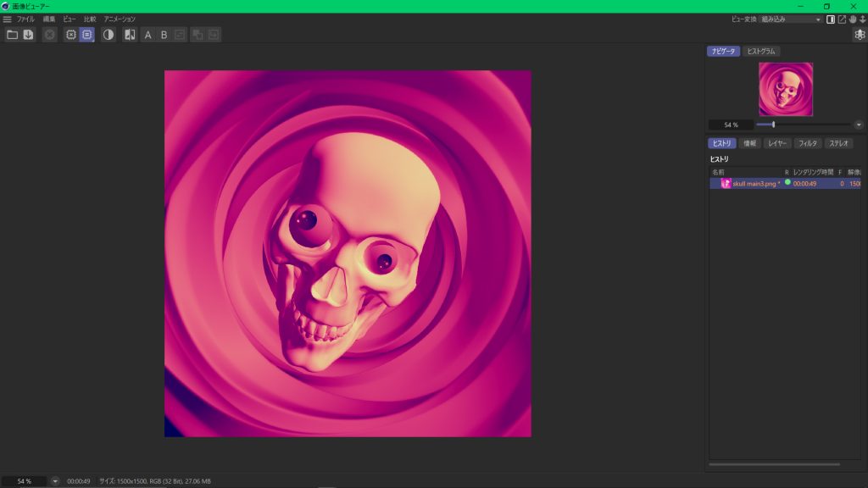Image resolution: width=868 pixels, height=488 pixels.
Task: Open the 編集 menu
Action: (x=48, y=19)
